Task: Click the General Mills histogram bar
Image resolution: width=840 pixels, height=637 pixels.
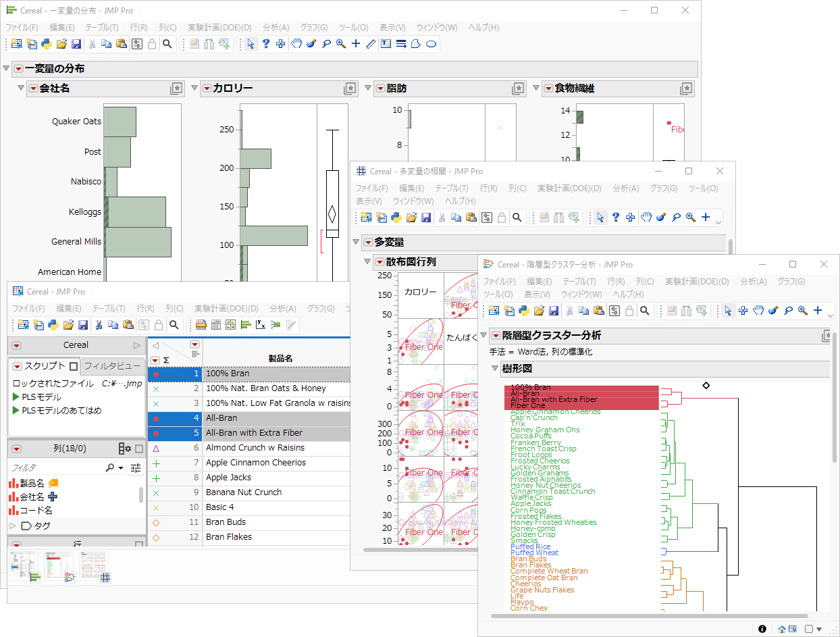Action: tap(138, 242)
